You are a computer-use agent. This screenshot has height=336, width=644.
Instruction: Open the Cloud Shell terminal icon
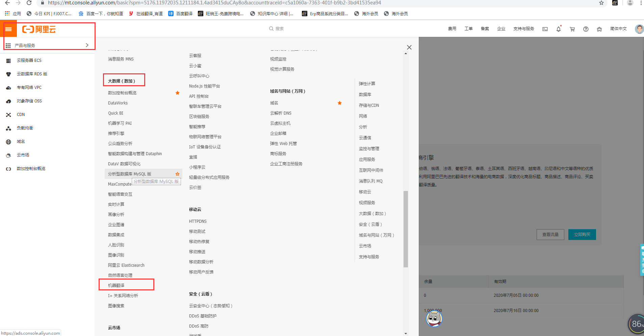click(x=545, y=29)
